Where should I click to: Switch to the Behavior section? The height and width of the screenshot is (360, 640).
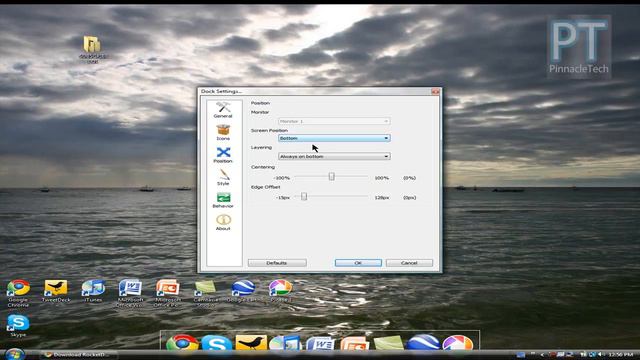click(x=223, y=200)
